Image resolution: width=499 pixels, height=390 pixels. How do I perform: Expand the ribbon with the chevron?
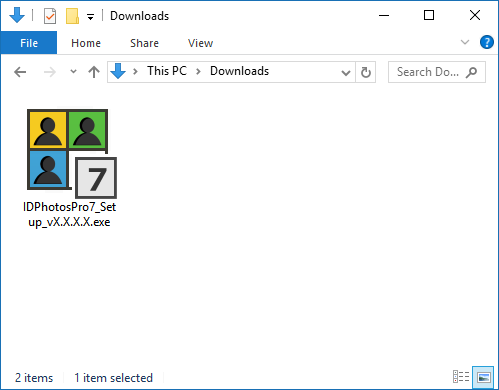465,42
